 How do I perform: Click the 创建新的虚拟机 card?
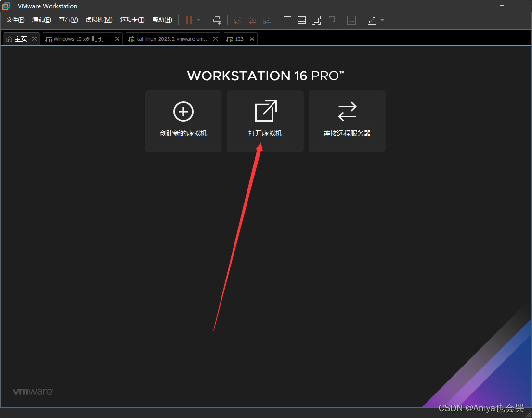click(x=183, y=121)
